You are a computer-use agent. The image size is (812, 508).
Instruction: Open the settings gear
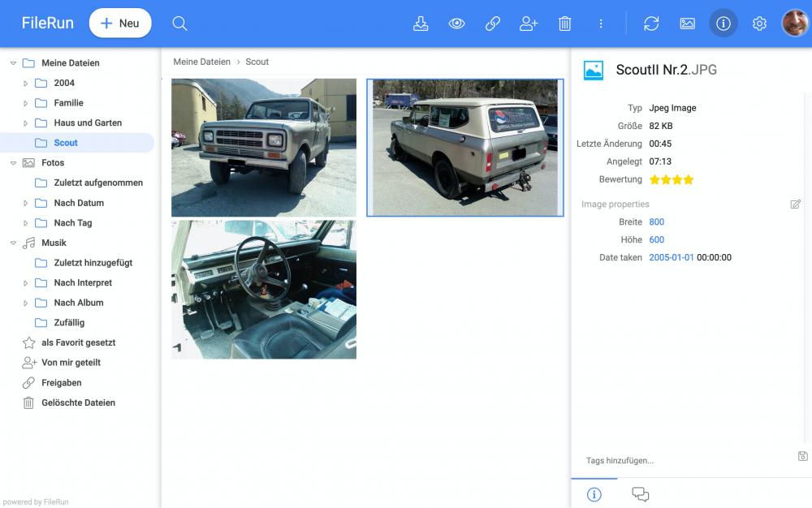pyautogui.click(x=759, y=24)
